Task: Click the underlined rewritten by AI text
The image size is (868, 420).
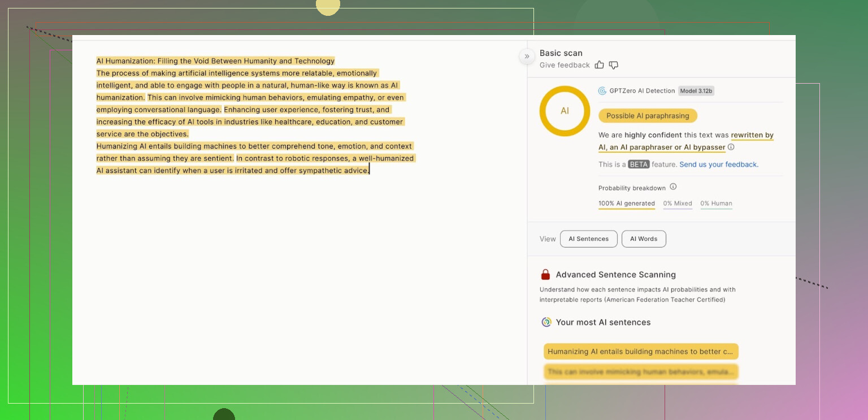Action: pyautogui.click(x=752, y=136)
